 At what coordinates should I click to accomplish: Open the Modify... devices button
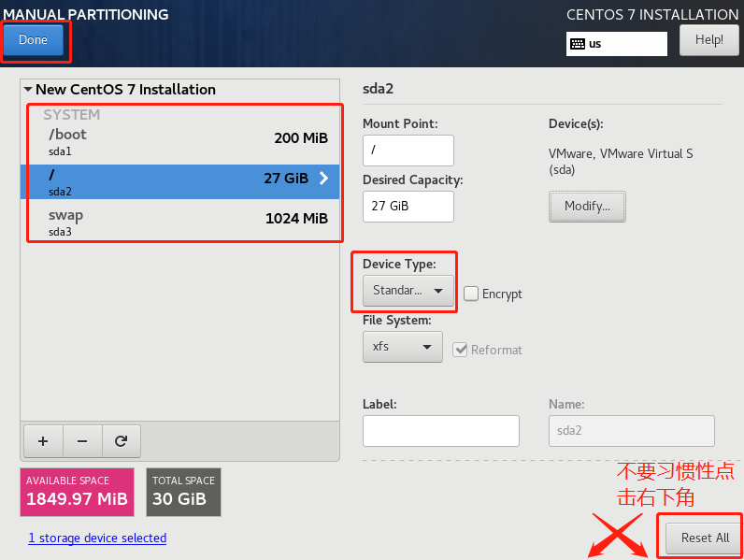(587, 207)
